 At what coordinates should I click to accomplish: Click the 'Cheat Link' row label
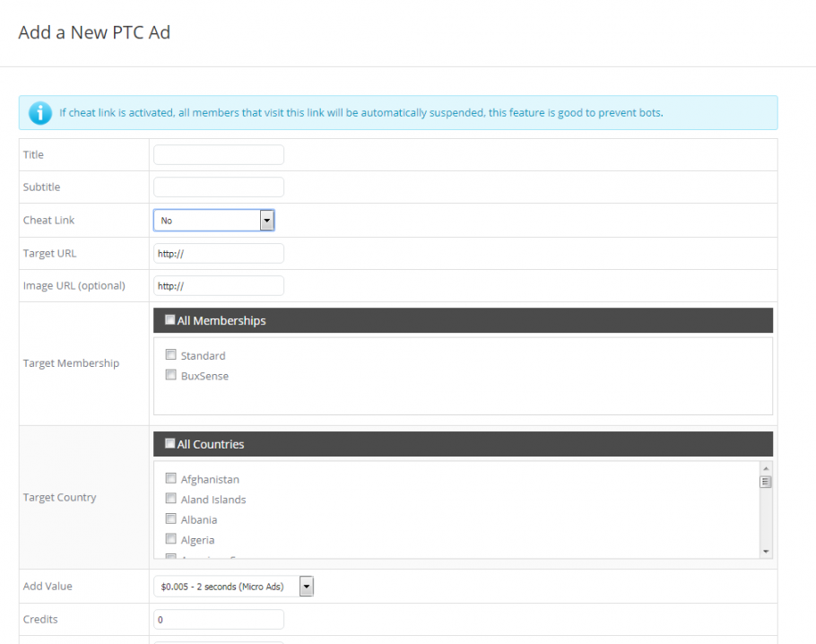pyautogui.click(x=49, y=221)
